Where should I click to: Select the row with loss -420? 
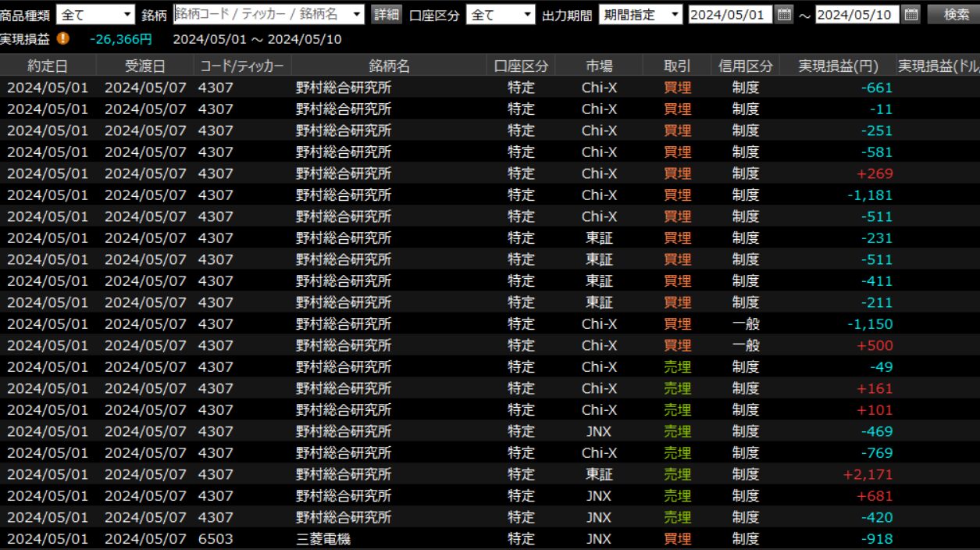coord(490,517)
